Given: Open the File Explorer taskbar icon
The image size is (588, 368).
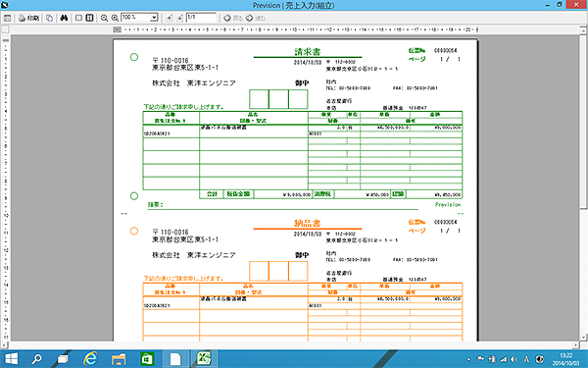Looking at the screenshot, I should click(119, 359).
